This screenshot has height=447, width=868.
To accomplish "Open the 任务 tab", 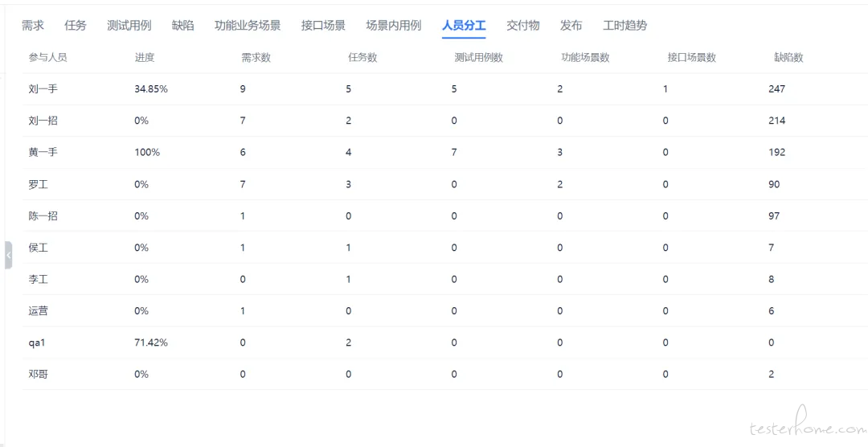I will [76, 26].
